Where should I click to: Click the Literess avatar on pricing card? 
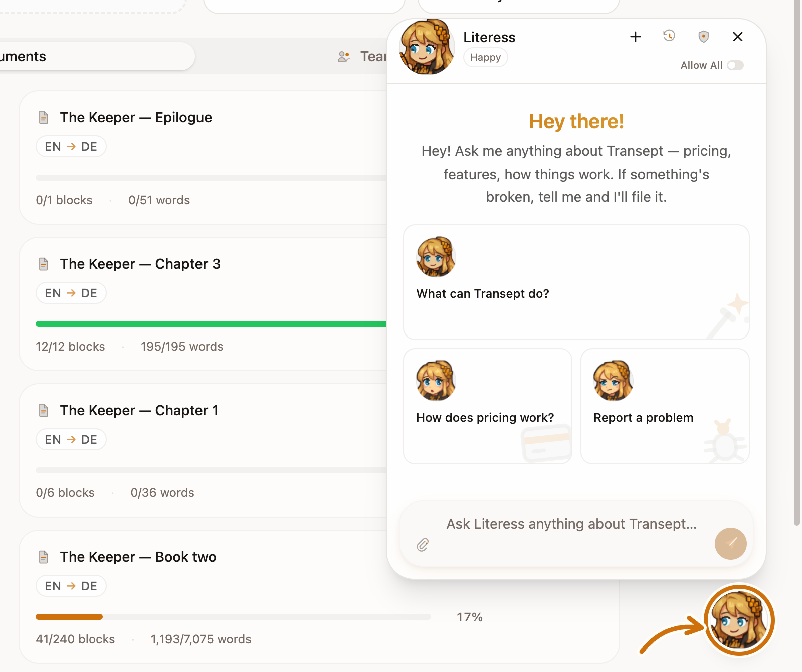click(x=436, y=381)
